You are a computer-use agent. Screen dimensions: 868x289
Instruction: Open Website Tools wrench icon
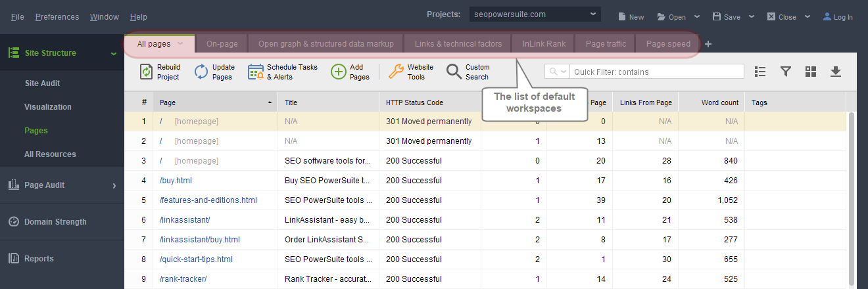click(396, 72)
